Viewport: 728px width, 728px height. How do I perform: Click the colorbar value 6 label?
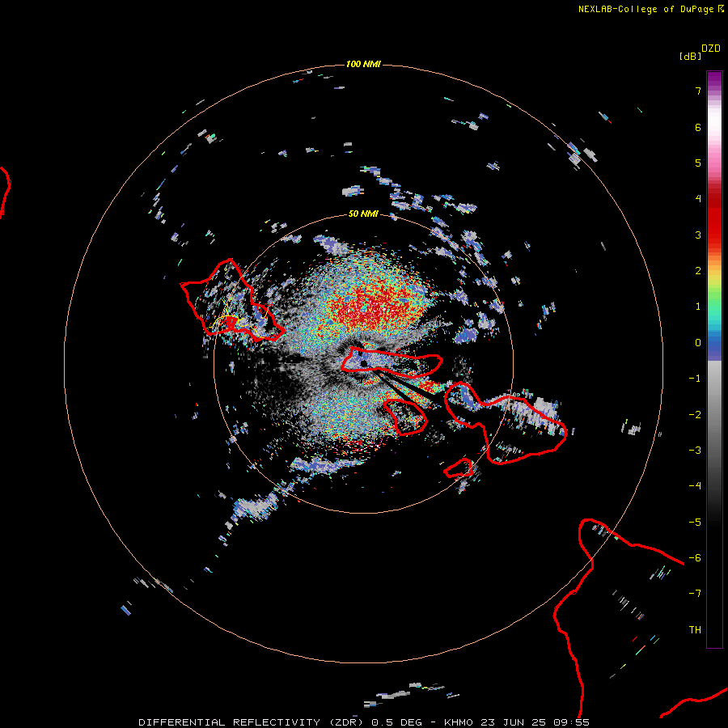pyautogui.click(x=698, y=127)
